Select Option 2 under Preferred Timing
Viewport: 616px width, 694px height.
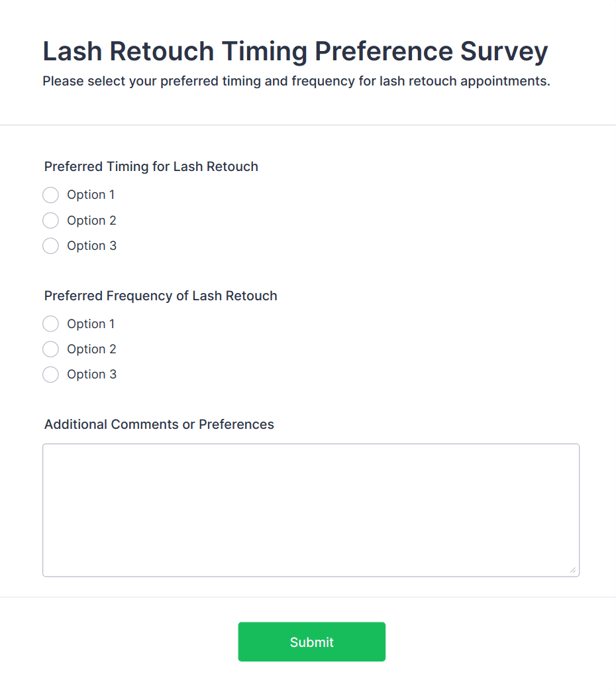tap(50, 220)
